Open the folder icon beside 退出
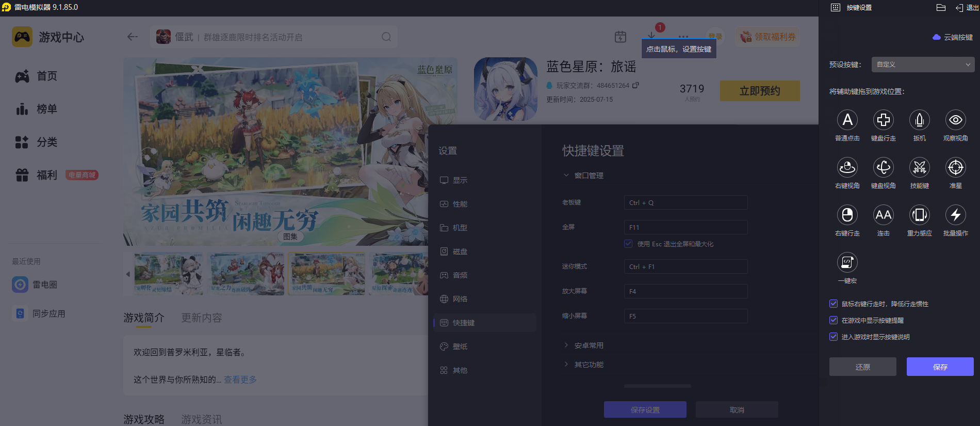Screen dimensions: 980x426 click(941, 8)
